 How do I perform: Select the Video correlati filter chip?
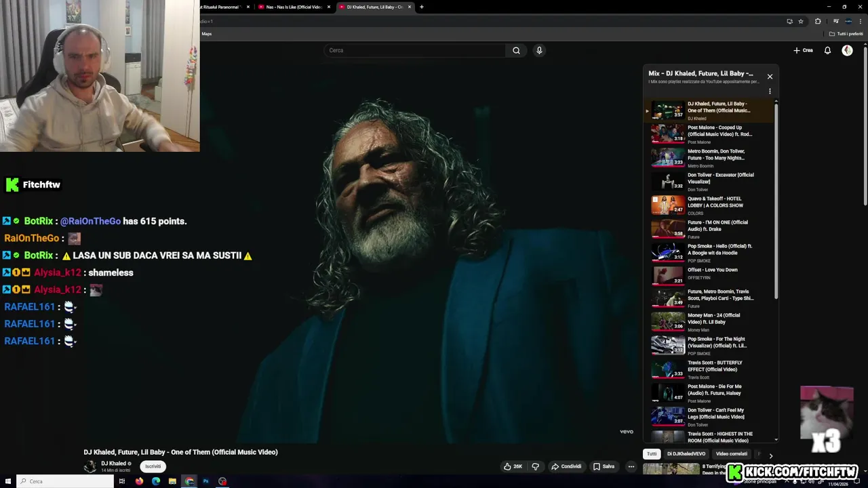tap(732, 454)
